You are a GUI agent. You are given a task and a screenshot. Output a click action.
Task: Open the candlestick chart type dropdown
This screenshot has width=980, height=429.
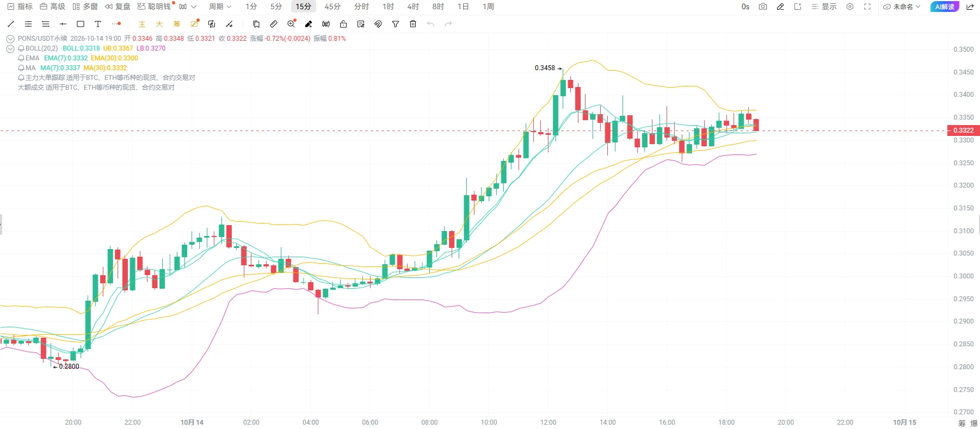coord(187,7)
